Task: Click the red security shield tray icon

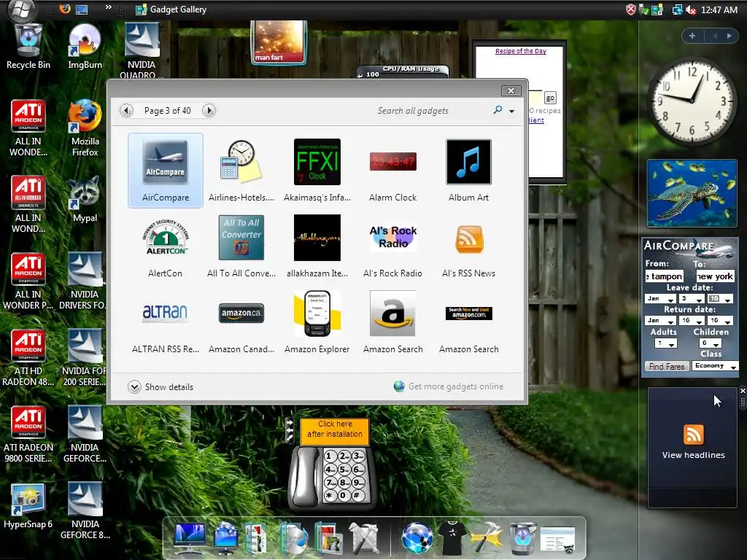Action: pyautogui.click(x=630, y=9)
